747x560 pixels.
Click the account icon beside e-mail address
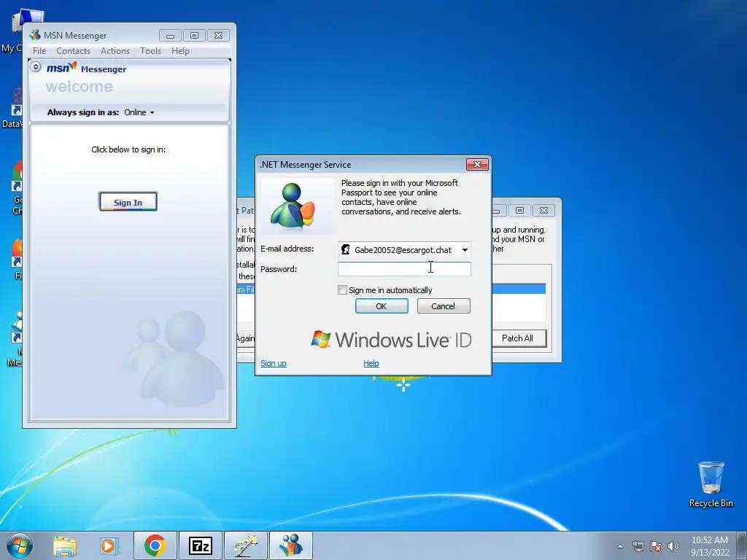(345, 249)
